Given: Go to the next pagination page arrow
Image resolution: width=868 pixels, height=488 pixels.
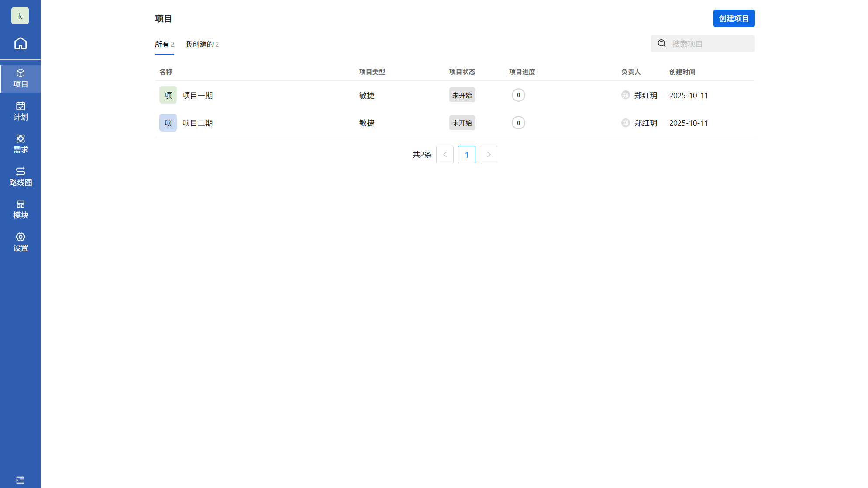Looking at the screenshot, I should [x=489, y=155].
